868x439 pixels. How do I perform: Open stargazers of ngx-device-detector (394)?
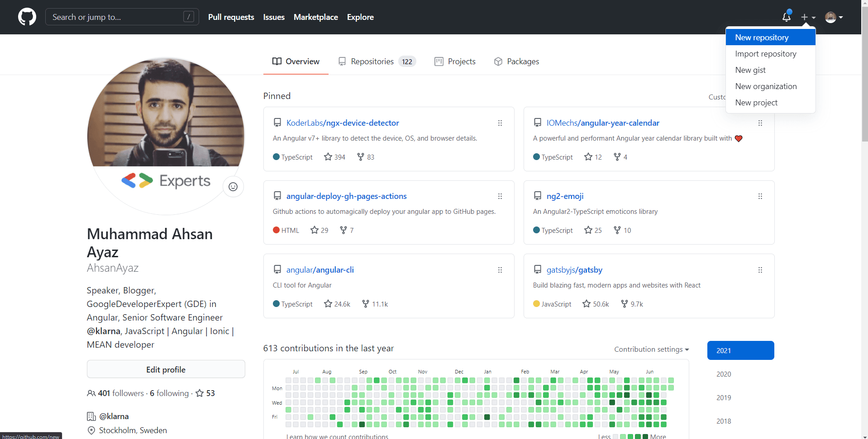click(x=335, y=157)
